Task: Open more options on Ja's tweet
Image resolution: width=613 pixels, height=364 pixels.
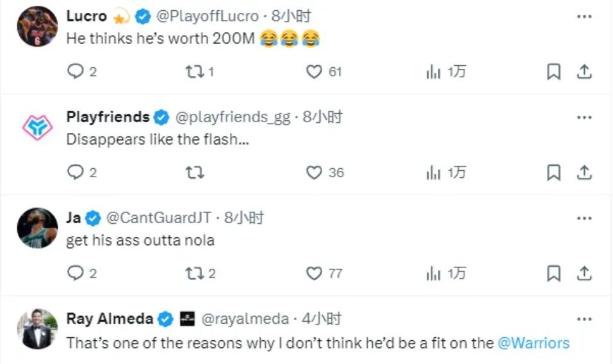Action: click(x=584, y=218)
